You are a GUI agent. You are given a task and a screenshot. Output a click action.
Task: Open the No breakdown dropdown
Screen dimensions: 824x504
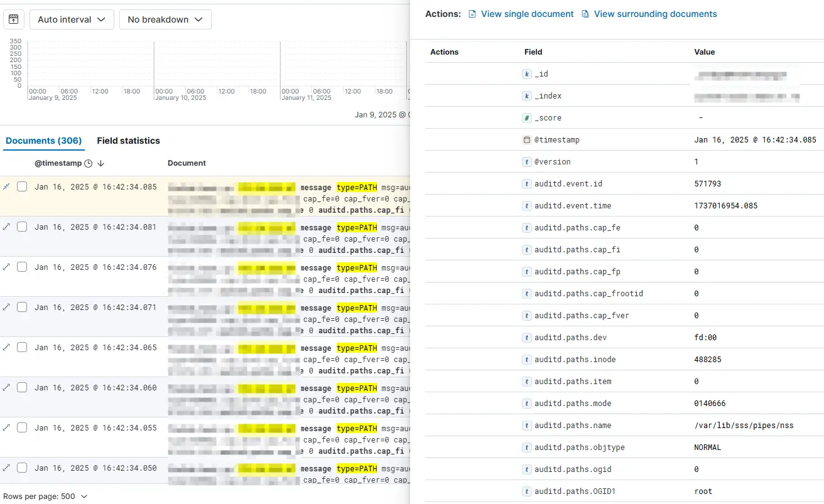pyautogui.click(x=165, y=19)
